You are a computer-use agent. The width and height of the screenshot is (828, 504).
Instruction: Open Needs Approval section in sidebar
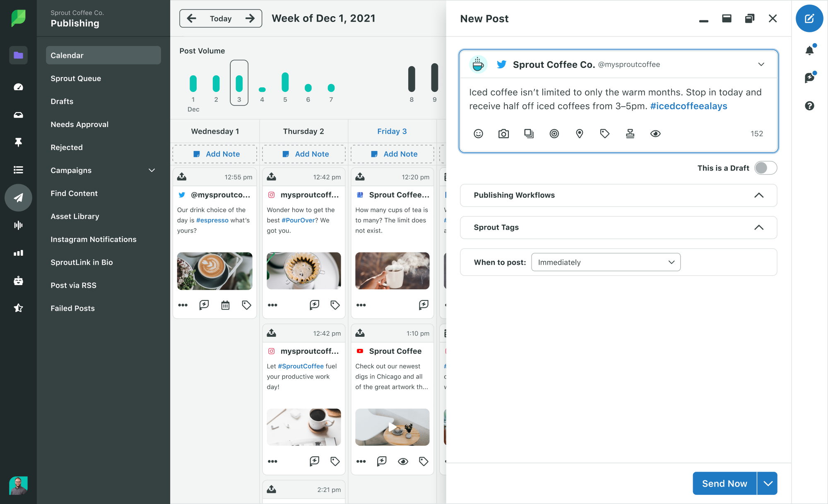pos(79,124)
